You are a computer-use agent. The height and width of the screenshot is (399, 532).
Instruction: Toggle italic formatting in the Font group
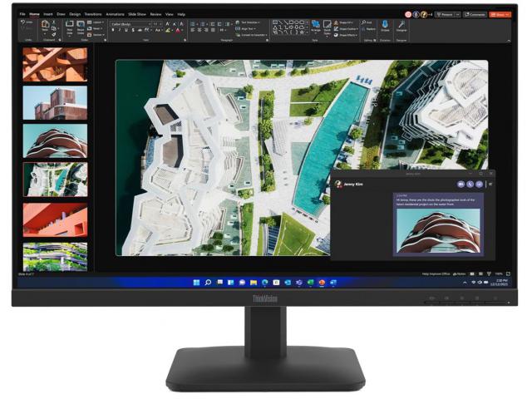121,31
